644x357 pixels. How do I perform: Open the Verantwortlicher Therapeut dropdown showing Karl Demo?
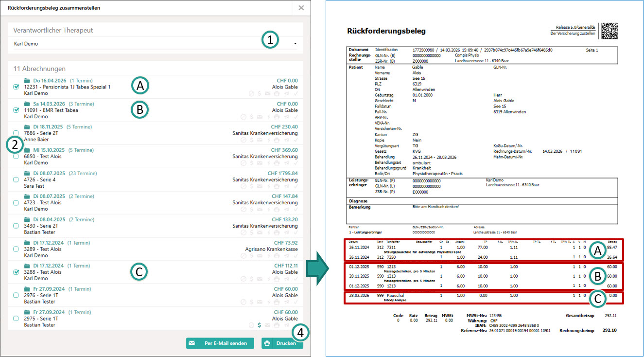156,44
